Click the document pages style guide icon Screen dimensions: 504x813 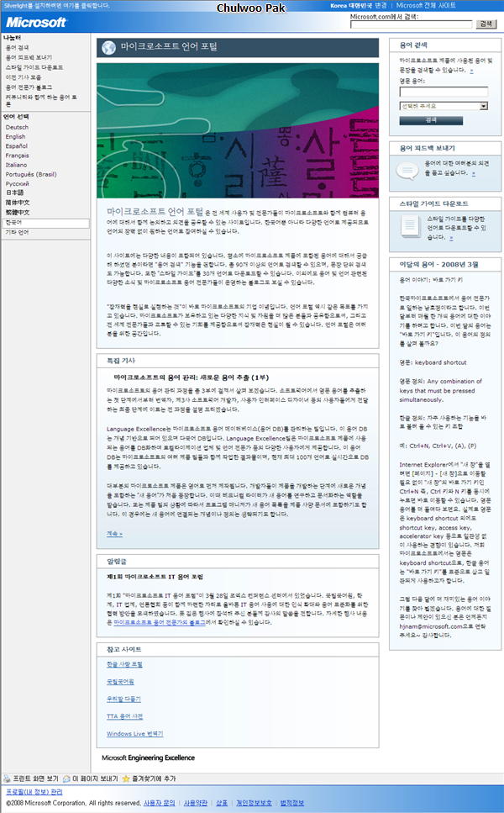(x=410, y=225)
